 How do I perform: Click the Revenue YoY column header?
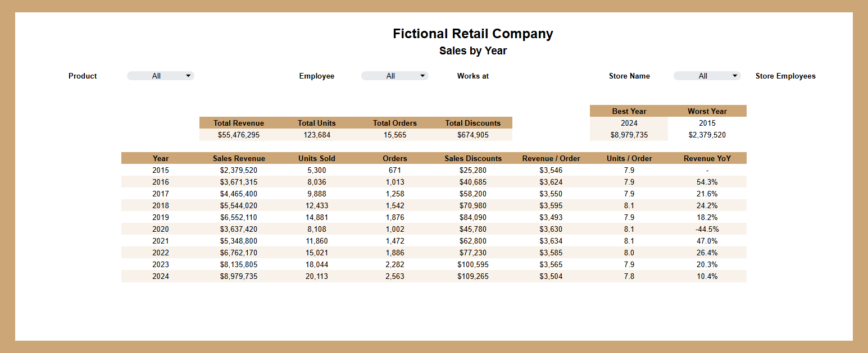707,158
